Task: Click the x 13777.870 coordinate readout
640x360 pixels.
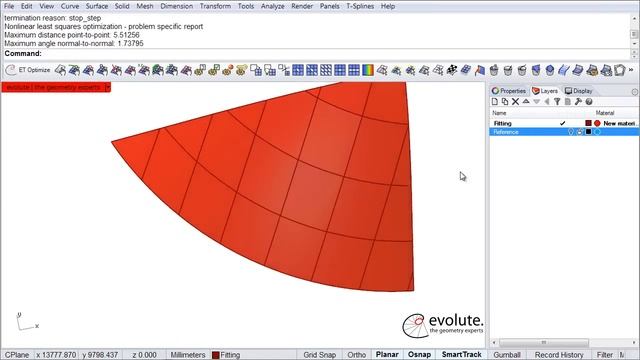Action: click(x=56, y=355)
